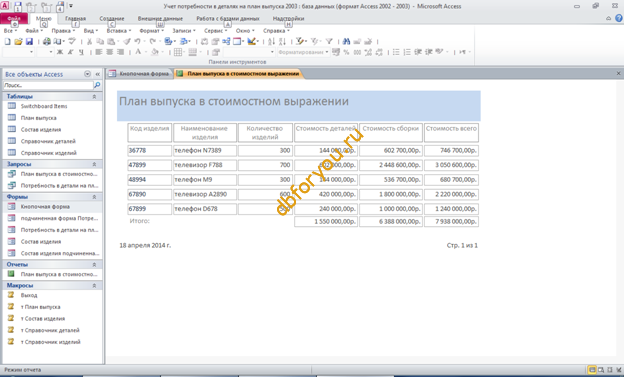Open the Сервис dropdown menu
This screenshot has height=377, width=624.
pos(215,31)
